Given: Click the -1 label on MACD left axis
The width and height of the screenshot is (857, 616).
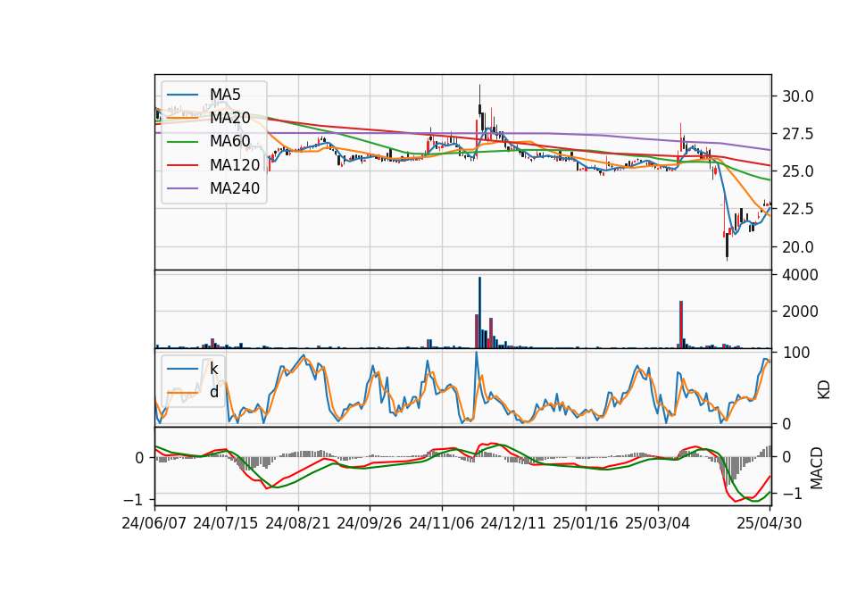Looking at the screenshot, I should click(x=135, y=500).
